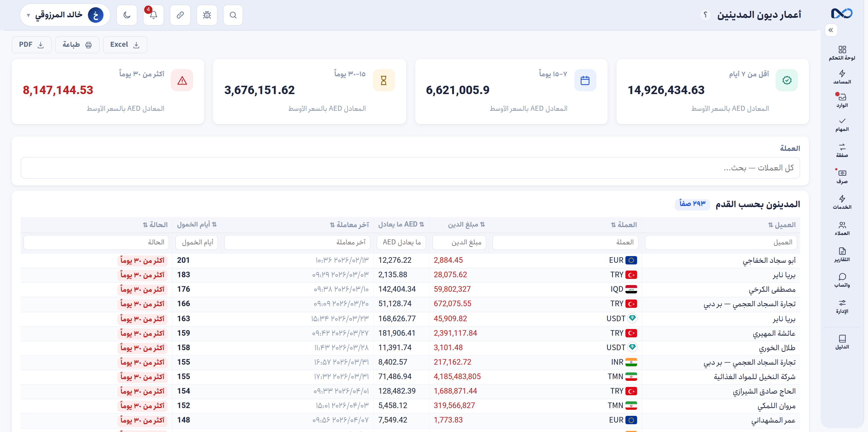Click the copy link icon
868x432 pixels.
coord(180,15)
